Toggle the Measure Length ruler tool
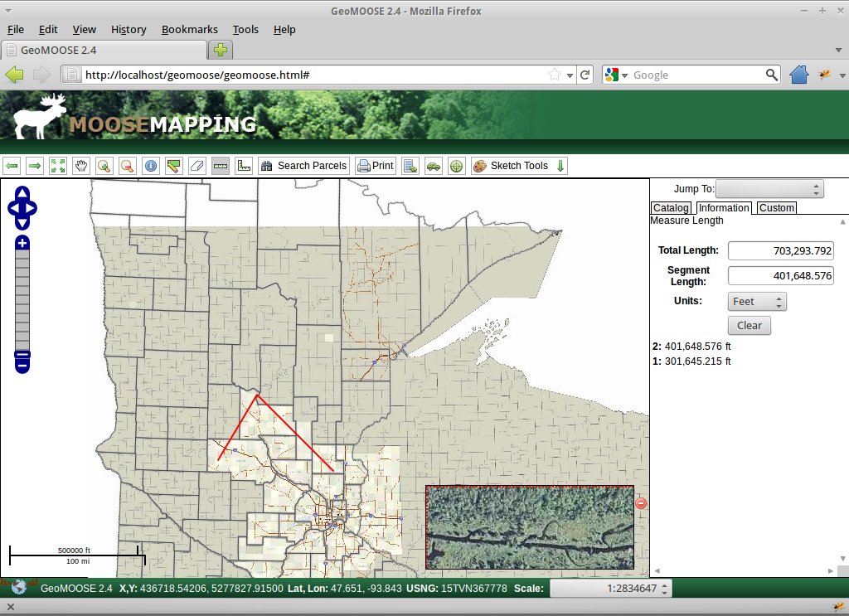The image size is (849, 616). click(x=221, y=166)
